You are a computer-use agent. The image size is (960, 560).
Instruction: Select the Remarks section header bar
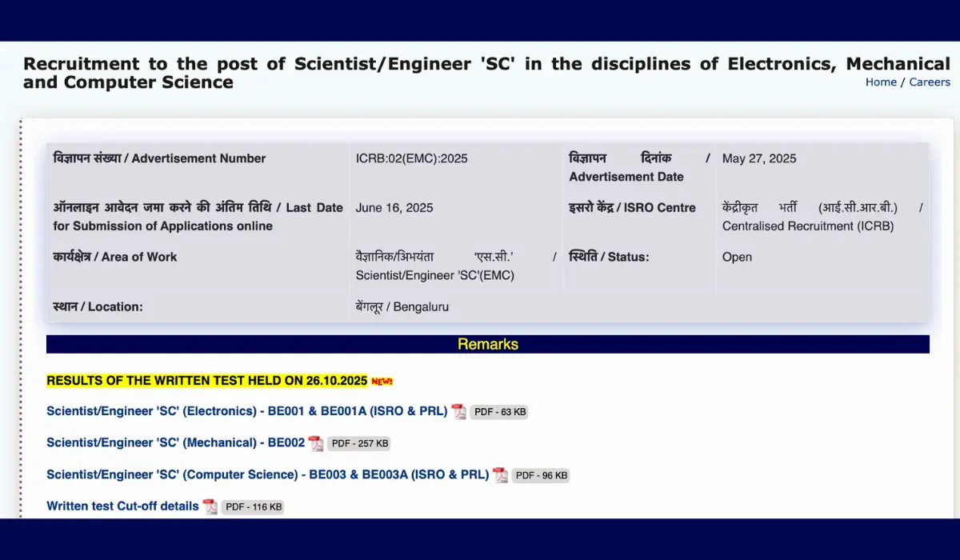pos(488,344)
